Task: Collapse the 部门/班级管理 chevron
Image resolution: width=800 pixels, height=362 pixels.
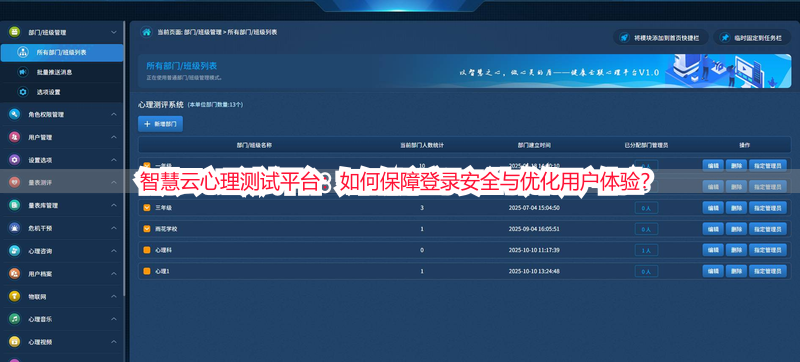Action: tap(114, 32)
